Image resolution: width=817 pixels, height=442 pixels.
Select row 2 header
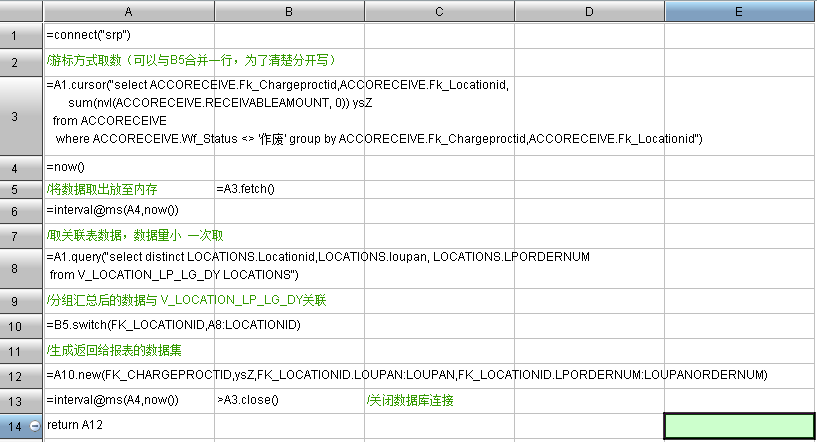(x=21, y=63)
